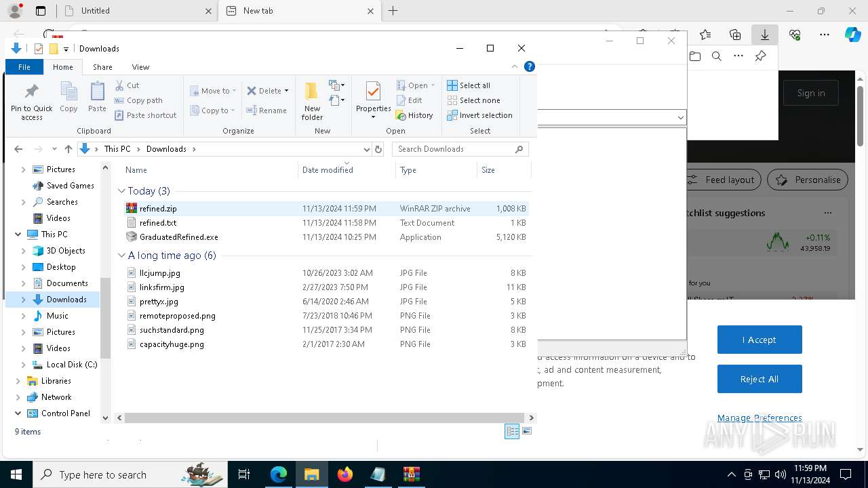Screen dimensions: 868x488
Task: Collapse the Today (3) group
Action: click(x=122, y=191)
